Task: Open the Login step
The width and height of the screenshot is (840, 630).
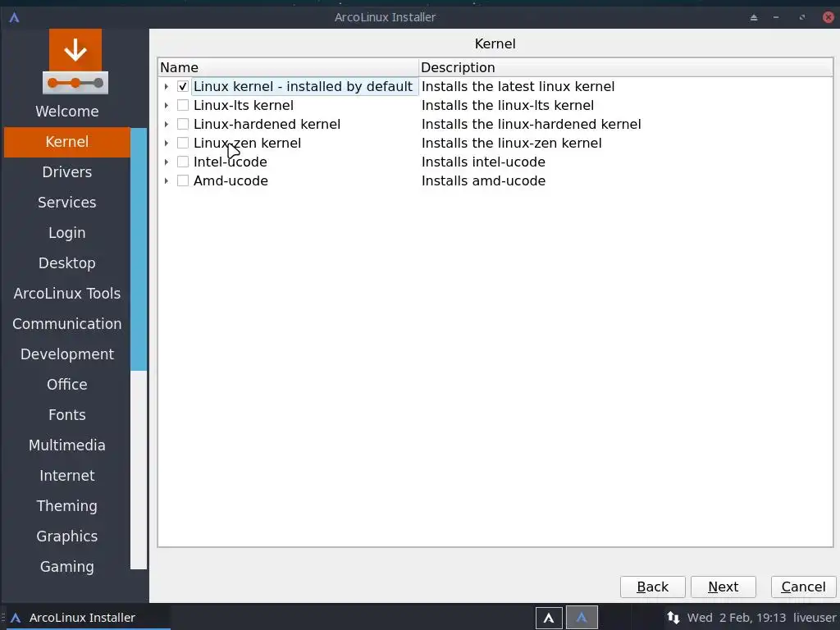Action: 67,233
